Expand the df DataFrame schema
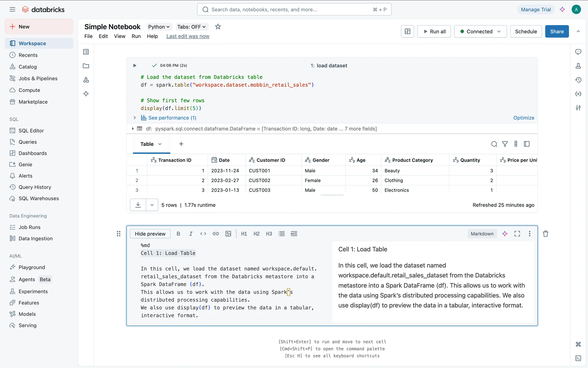This screenshot has height=368, width=588. point(133,129)
